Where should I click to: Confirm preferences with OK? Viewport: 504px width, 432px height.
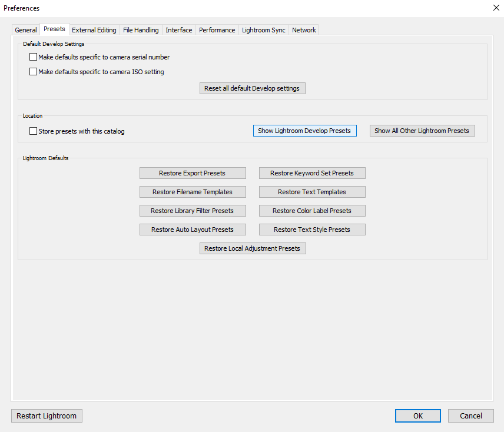point(418,416)
